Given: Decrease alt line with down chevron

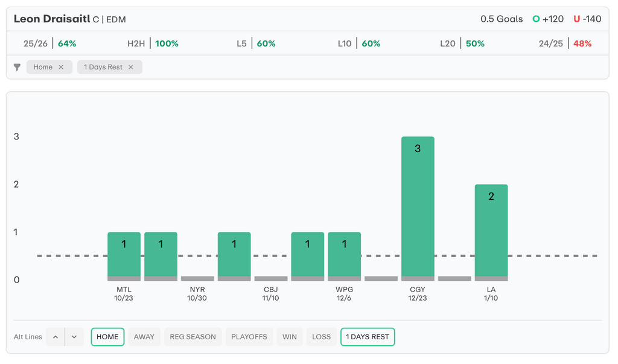Looking at the screenshot, I should point(74,337).
